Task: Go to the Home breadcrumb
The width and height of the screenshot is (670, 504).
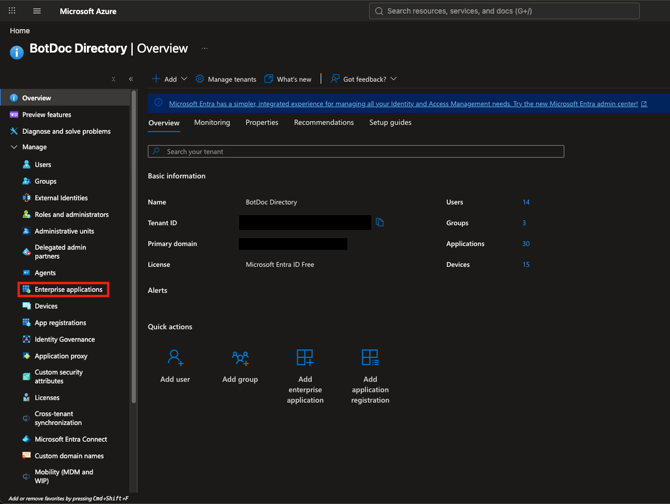Action: [x=20, y=31]
